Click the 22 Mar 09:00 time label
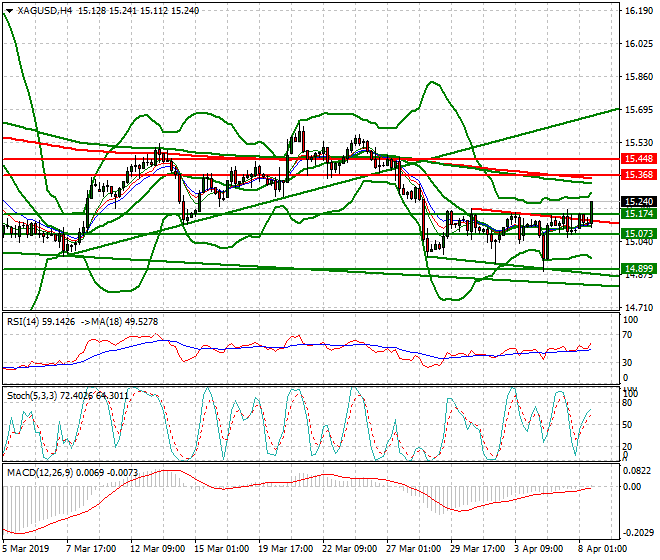 (x=350, y=549)
